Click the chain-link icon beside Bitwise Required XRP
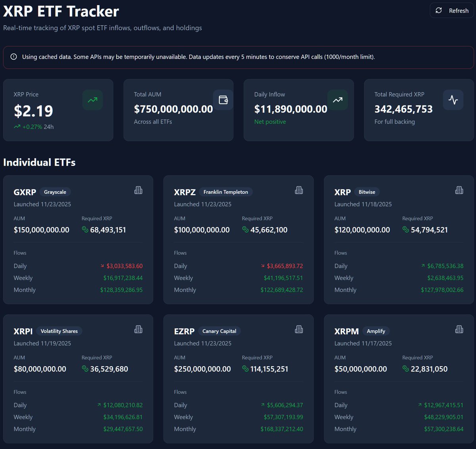The image size is (476, 449). click(405, 229)
